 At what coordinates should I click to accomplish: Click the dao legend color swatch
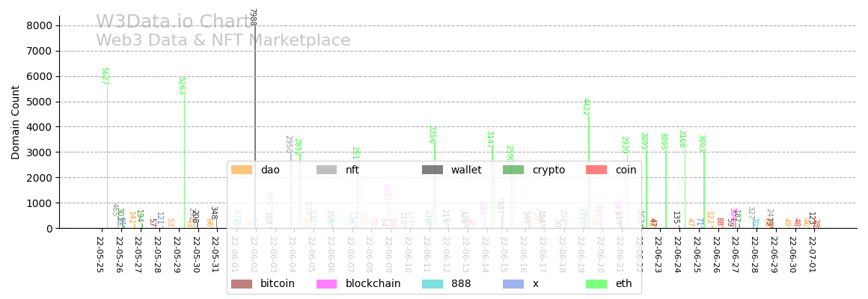(242, 170)
